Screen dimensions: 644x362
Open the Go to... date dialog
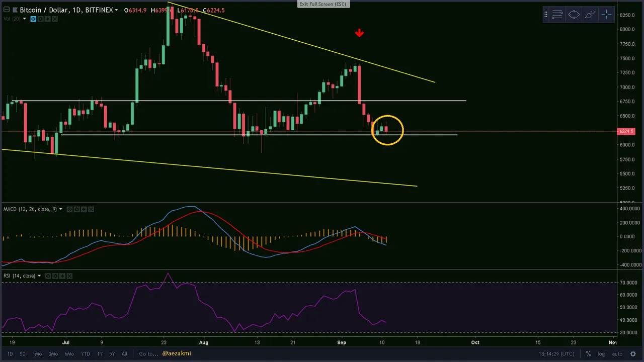(x=148, y=354)
